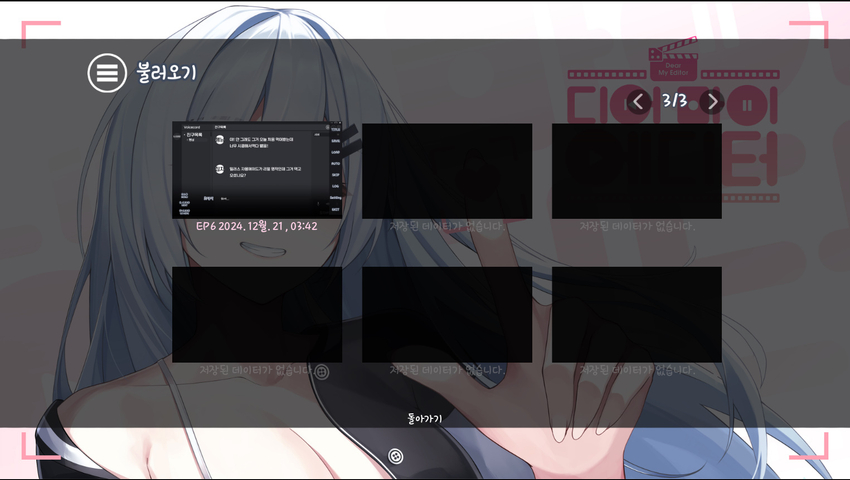This screenshot has height=480, width=850.
Task: Click the no-data text under top-right slot
Action: tap(637, 226)
